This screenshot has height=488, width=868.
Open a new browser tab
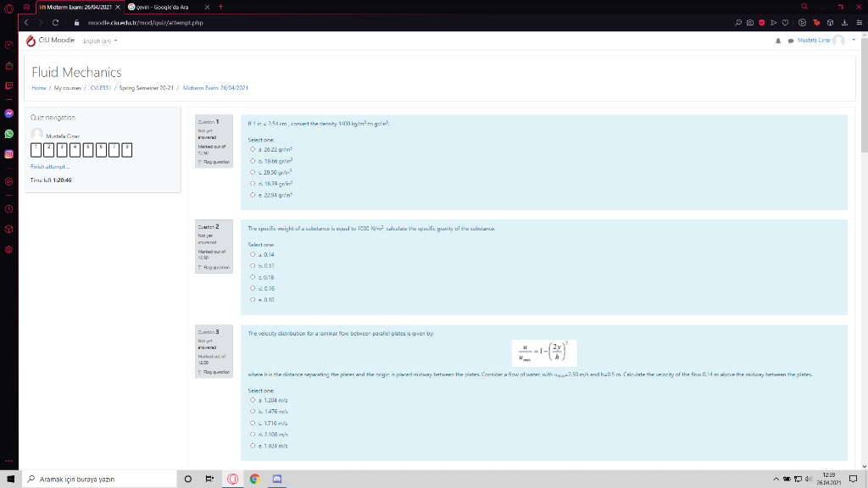(x=221, y=7)
